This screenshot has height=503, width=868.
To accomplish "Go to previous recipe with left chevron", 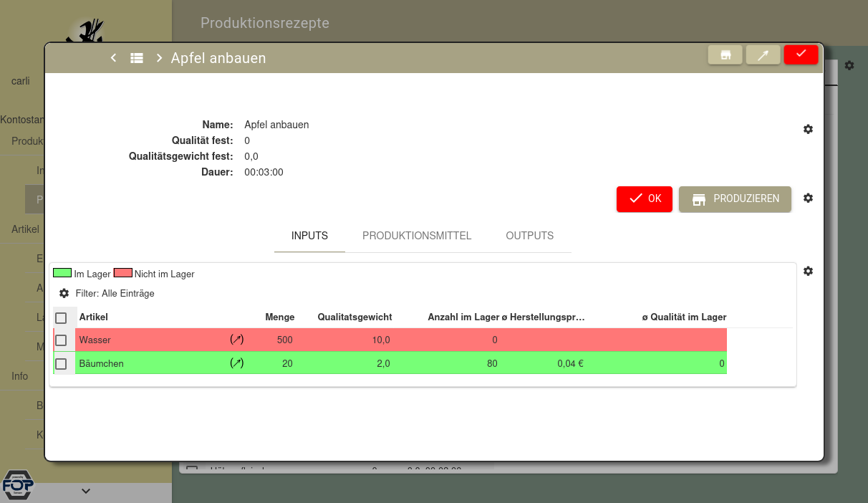I will [x=113, y=58].
